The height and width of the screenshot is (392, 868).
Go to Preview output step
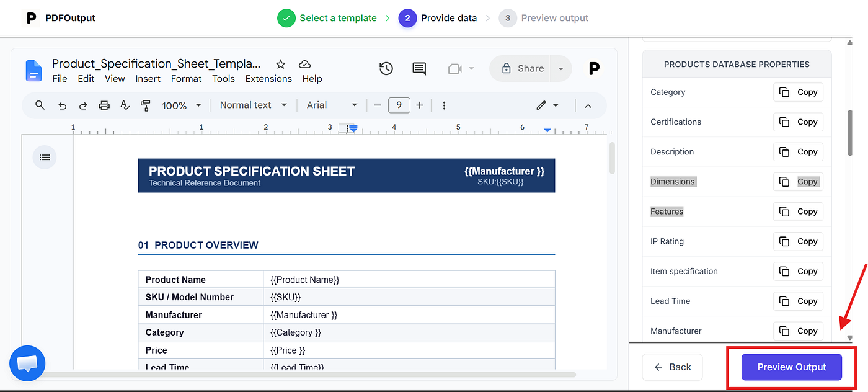point(544,18)
